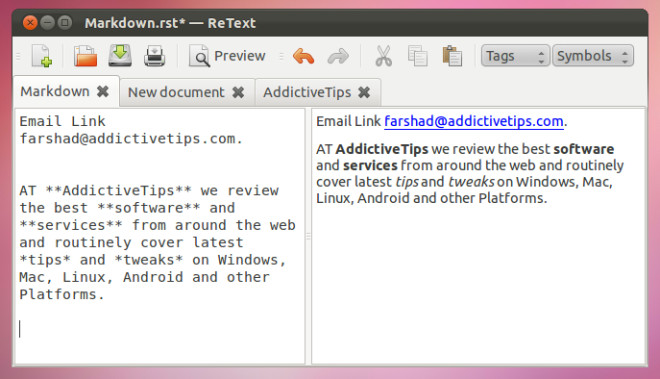The image size is (660, 379).
Task: Open a file with the folder icon
Action: [x=85, y=56]
